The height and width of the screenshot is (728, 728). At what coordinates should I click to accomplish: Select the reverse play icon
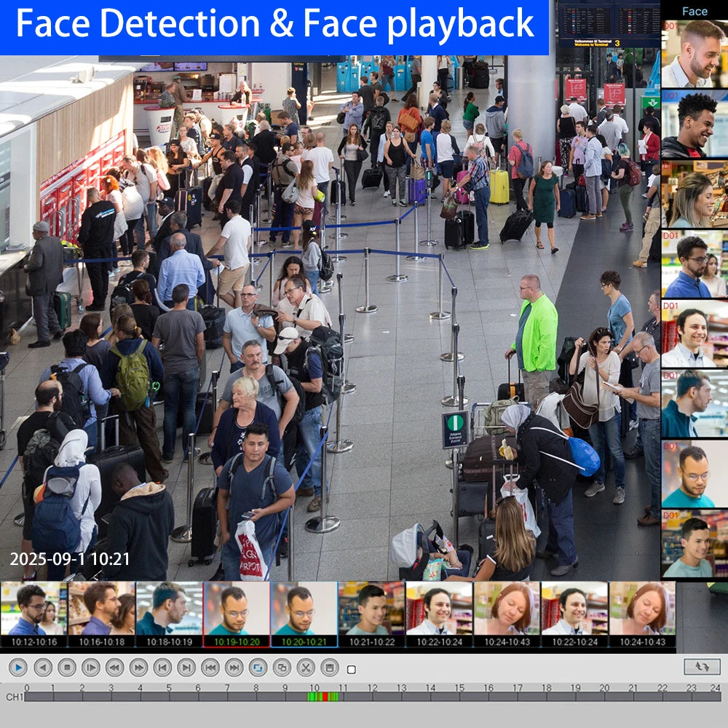pos(44,669)
